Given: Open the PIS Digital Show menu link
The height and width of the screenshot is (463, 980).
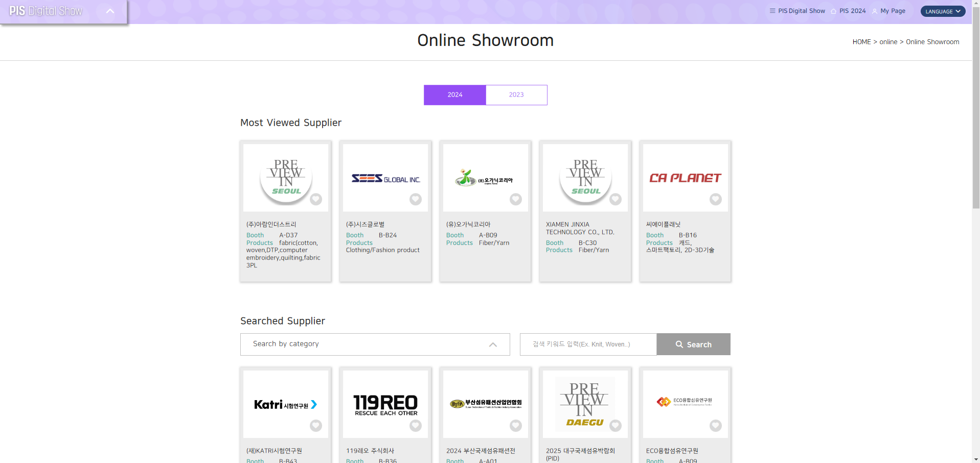Looking at the screenshot, I should coord(797,11).
